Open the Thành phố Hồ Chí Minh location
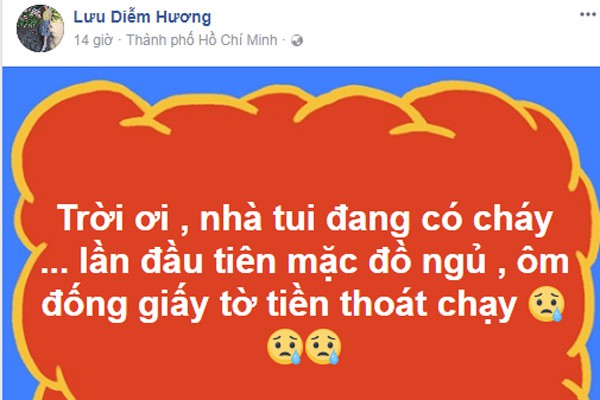Screen dimensions: 600x400 point(202,40)
